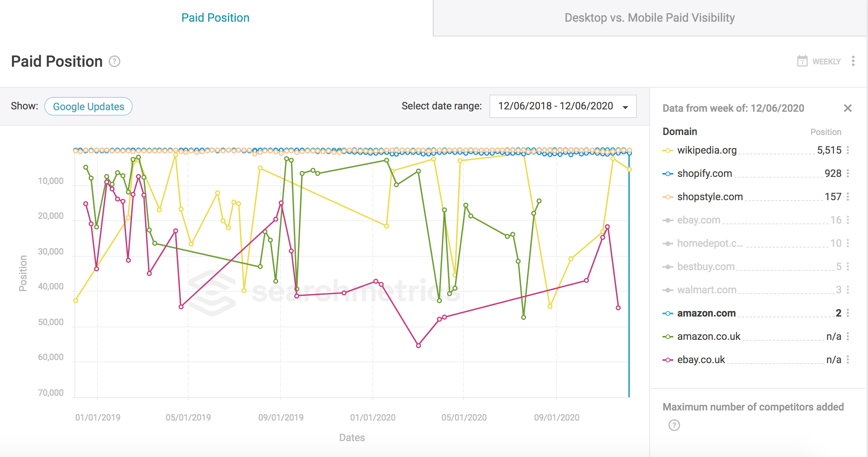Open shopify.com row options menu
The image size is (868, 457).
(x=848, y=173)
